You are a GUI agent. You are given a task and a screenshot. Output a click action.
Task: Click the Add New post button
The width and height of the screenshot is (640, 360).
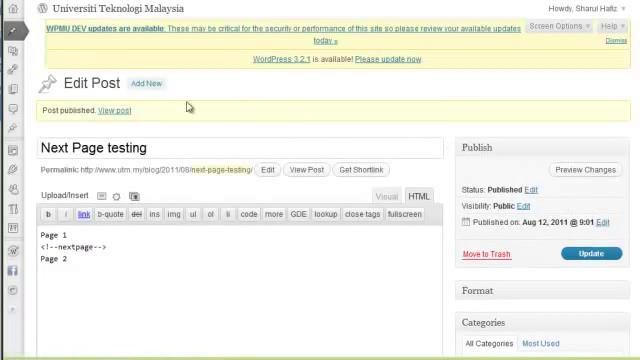tap(147, 83)
